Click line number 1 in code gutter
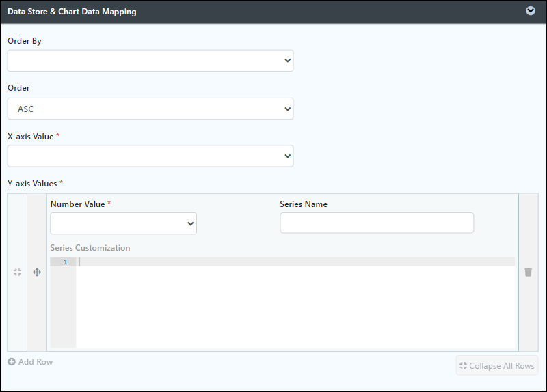547x392 pixels. click(65, 262)
